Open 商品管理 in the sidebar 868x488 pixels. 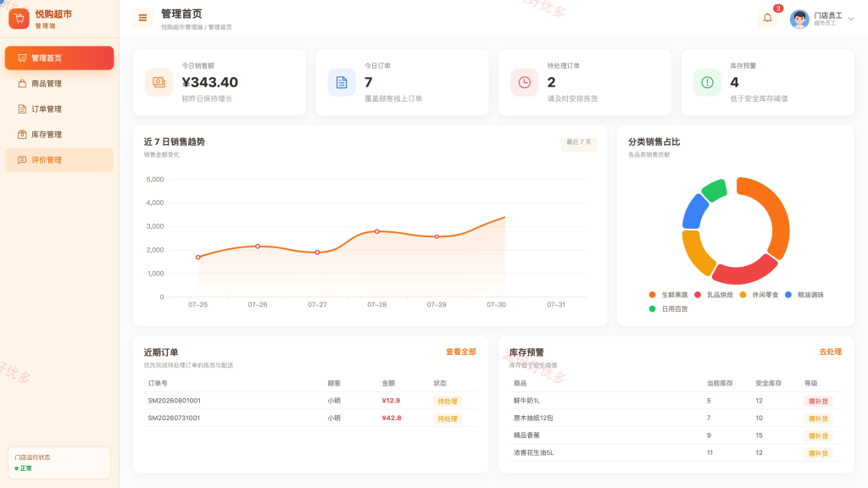click(59, 84)
